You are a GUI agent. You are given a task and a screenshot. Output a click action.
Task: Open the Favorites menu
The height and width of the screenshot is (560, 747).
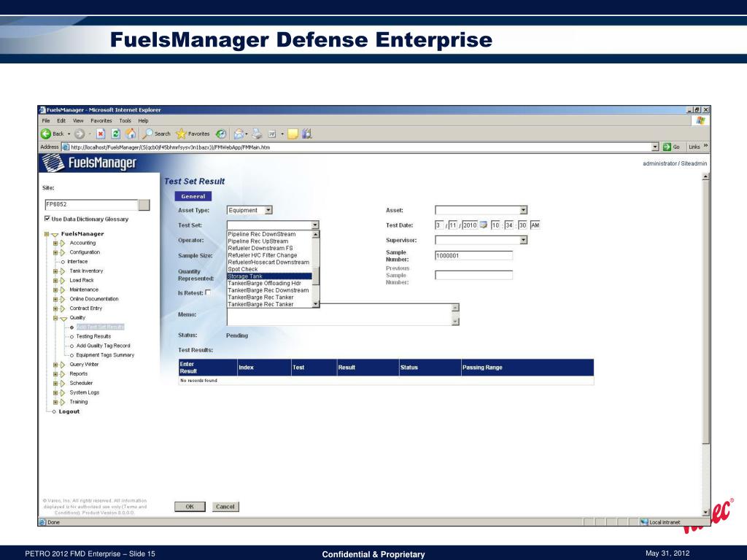[x=101, y=120]
